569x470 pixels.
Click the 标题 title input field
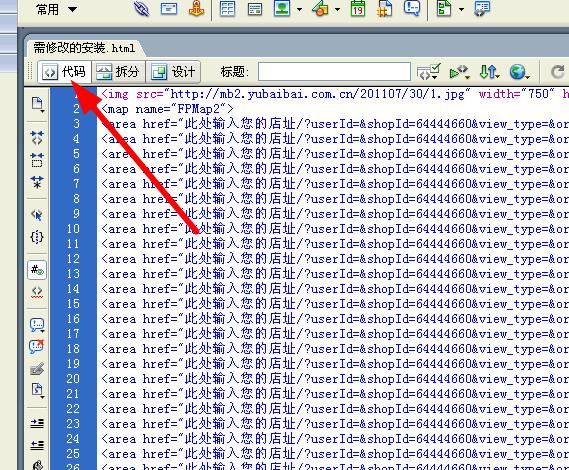click(x=334, y=71)
